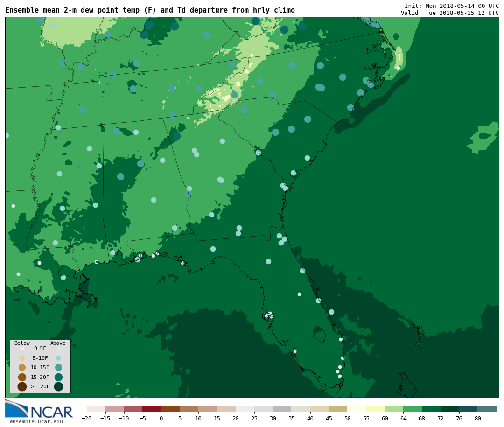This screenshot has height=427, width=504.
Task: Pick the gray swatch between 30 and 35
Action: (x=282, y=409)
